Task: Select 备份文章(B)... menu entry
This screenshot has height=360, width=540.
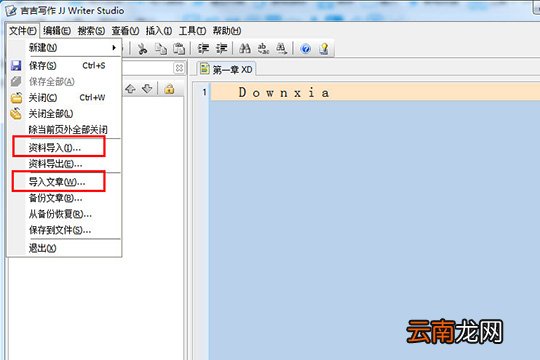Action: (x=64, y=198)
